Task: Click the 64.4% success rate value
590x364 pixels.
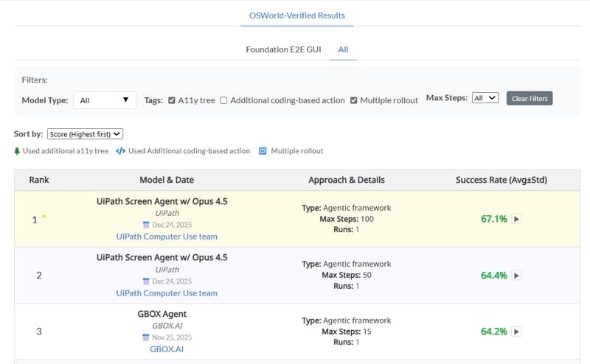Action: coord(493,276)
